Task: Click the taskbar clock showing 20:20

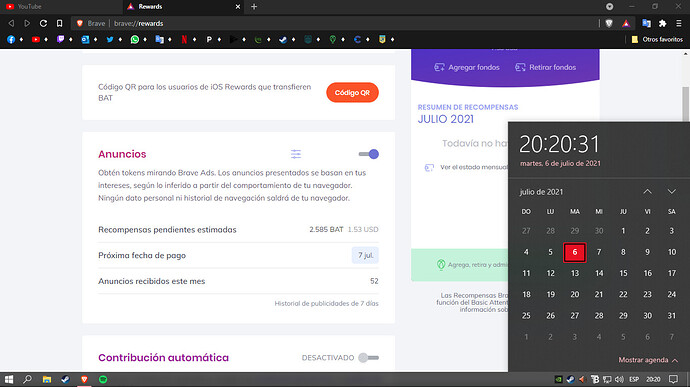Action: [x=653, y=380]
